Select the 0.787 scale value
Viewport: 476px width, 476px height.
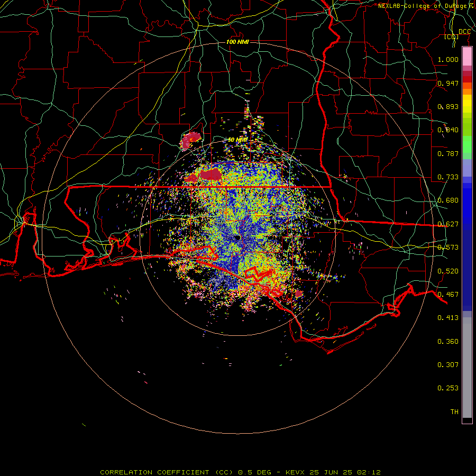(448, 153)
